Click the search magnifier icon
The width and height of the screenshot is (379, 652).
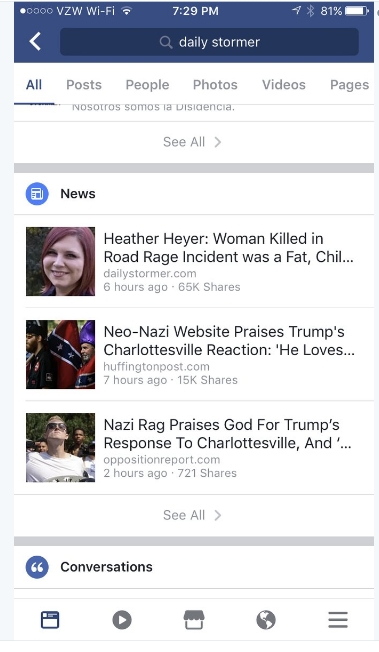pyautogui.click(x=166, y=42)
